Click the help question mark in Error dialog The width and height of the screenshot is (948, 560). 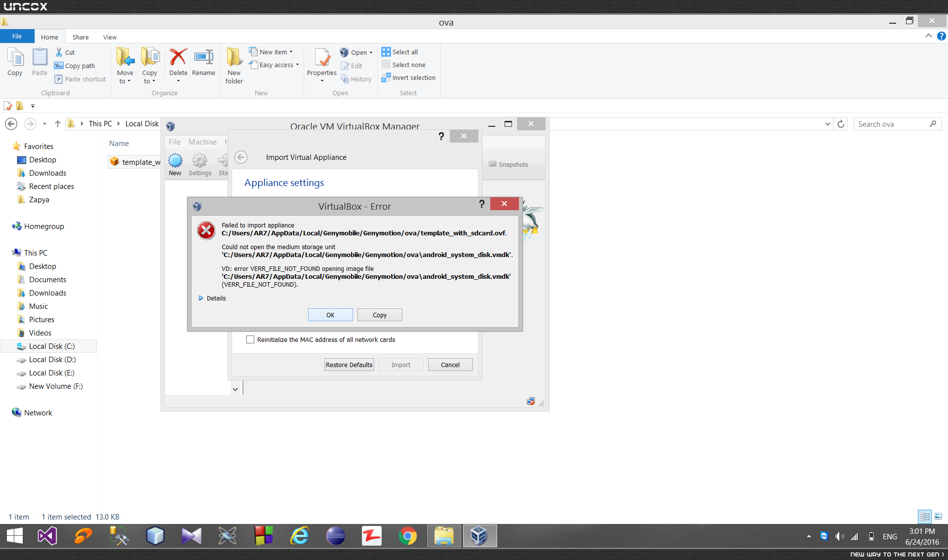pyautogui.click(x=481, y=204)
